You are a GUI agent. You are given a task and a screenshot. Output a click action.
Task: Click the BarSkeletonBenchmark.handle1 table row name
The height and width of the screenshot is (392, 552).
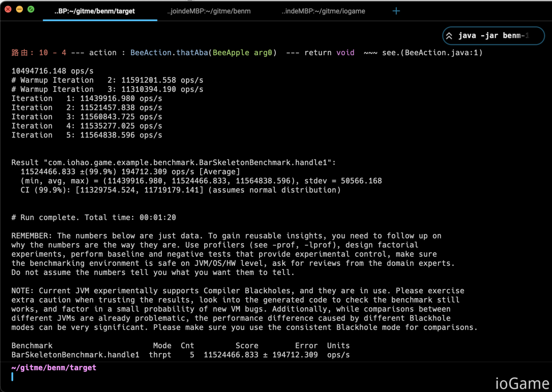(75, 355)
